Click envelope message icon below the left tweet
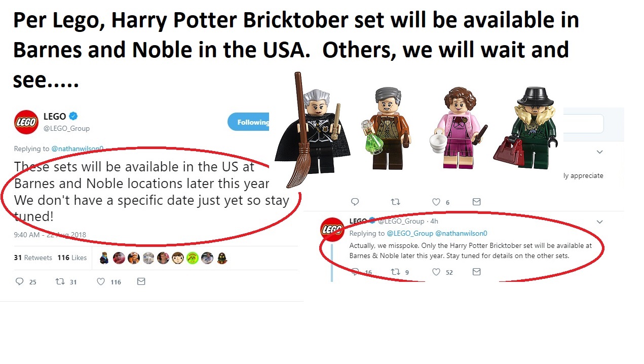 pyautogui.click(x=141, y=281)
